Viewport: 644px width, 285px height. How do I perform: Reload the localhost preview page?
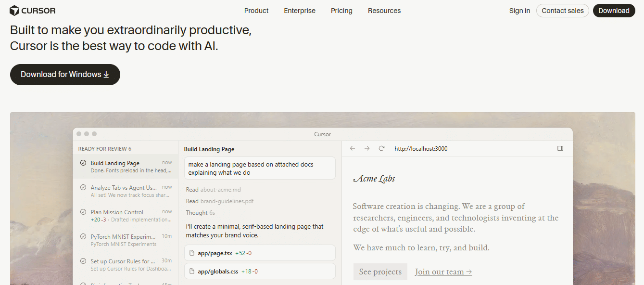click(381, 149)
